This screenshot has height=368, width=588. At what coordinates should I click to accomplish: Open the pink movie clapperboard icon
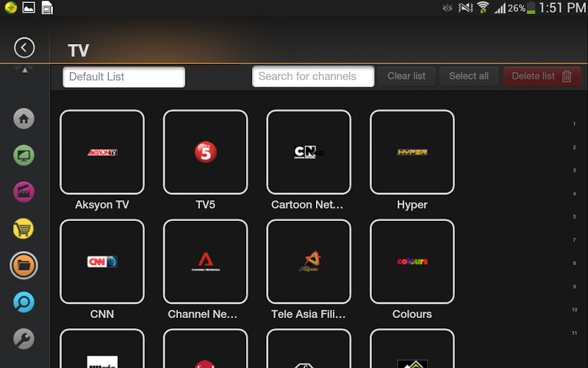[24, 192]
